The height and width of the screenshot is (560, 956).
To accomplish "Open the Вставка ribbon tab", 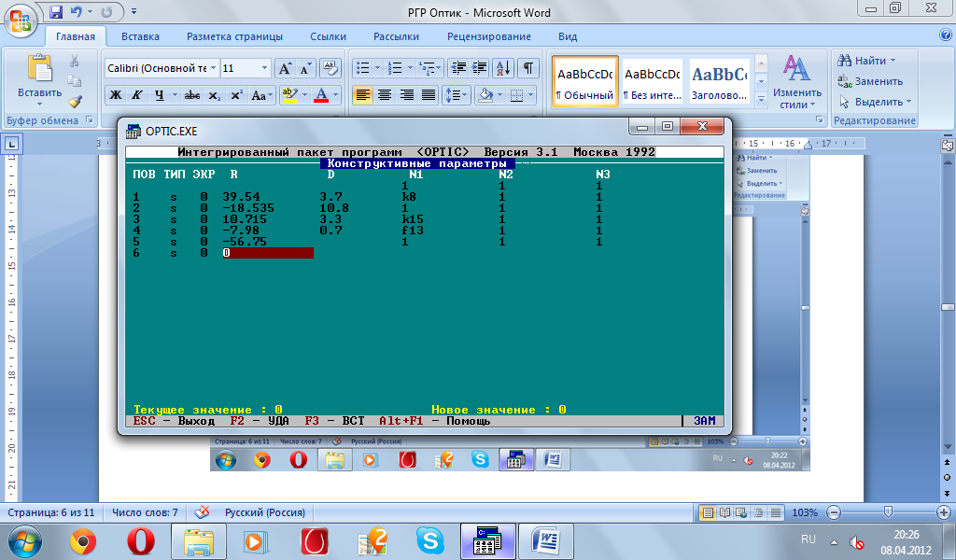I will pos(140,36).
